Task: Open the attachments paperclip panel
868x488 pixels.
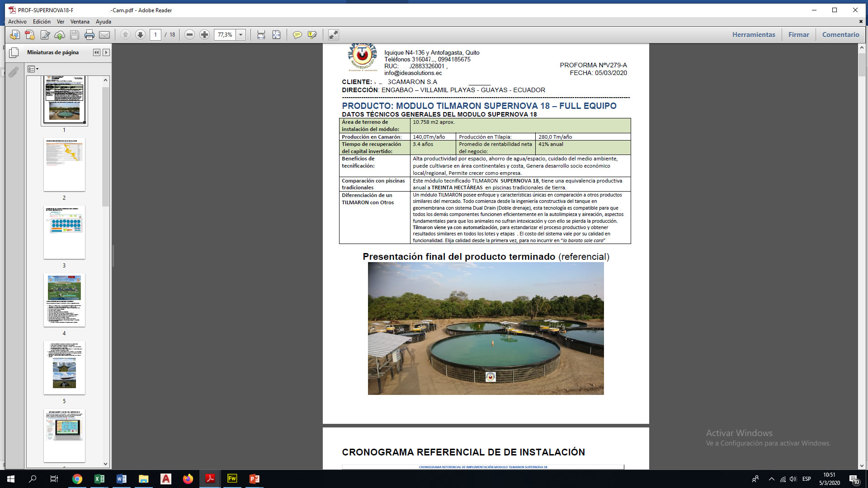Action: click(14, 72)
